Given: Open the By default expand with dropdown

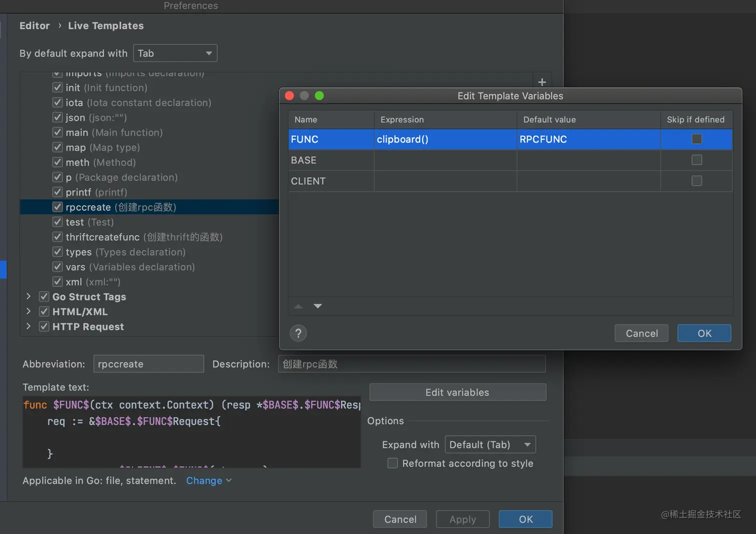Looking at the screenshot, I should [x=175, y=53].
